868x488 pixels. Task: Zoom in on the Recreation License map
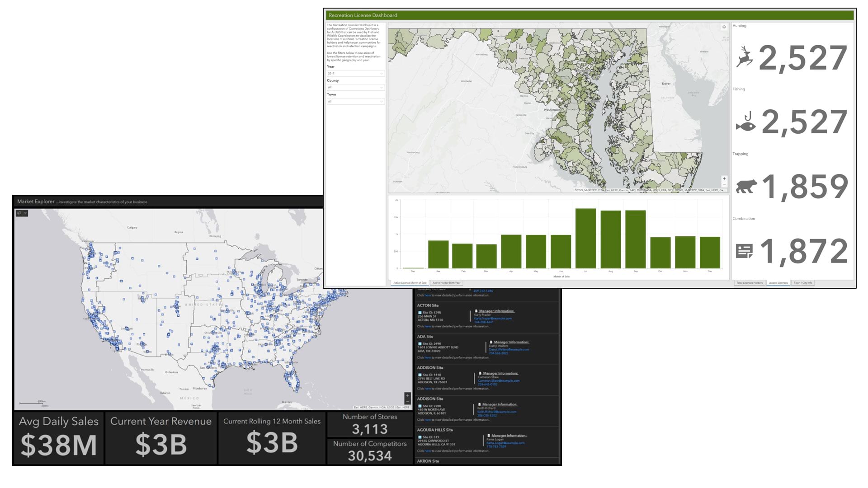724,178
